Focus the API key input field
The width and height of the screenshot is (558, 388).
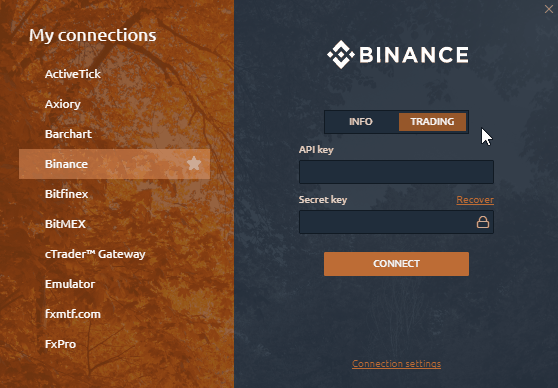(x=396, y=172)
